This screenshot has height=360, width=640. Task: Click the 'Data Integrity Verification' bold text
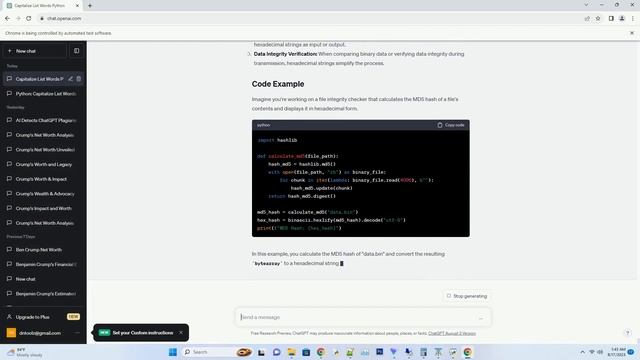(285, 54)
